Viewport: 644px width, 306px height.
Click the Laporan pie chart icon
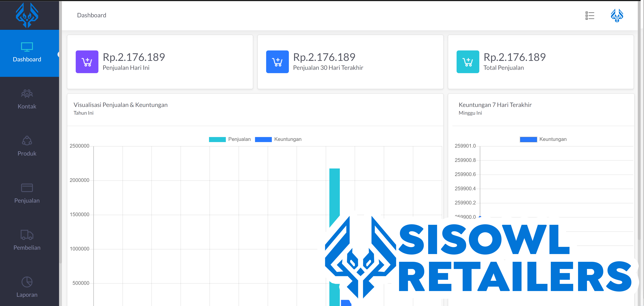(27, 282)
